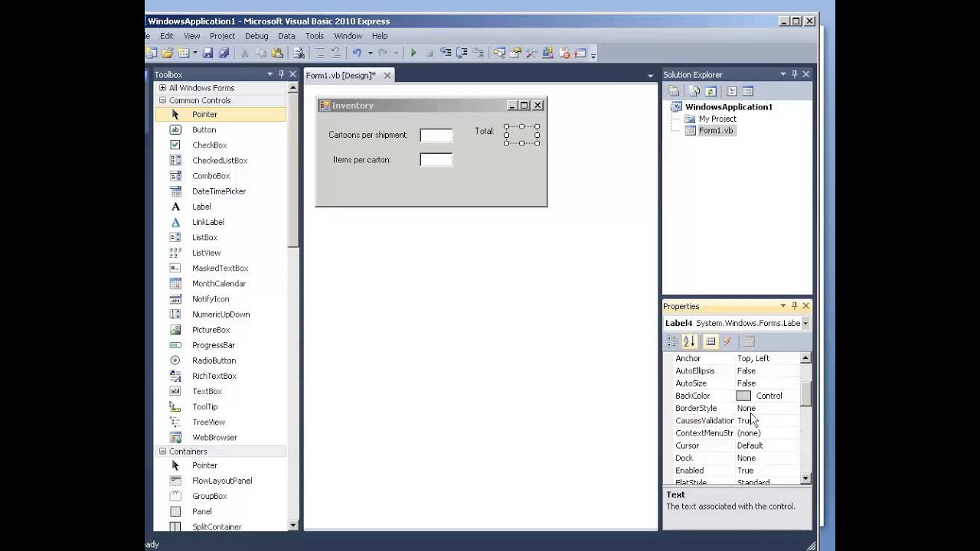Collapse the Common Controls group
This screenshot has width=980, height=551.
pos(162,100)
